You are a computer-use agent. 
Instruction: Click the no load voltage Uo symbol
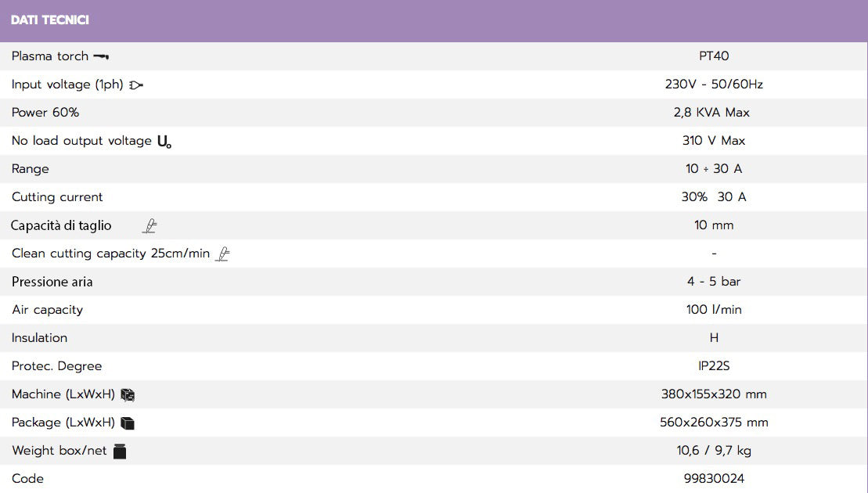(x=164, y=142)
